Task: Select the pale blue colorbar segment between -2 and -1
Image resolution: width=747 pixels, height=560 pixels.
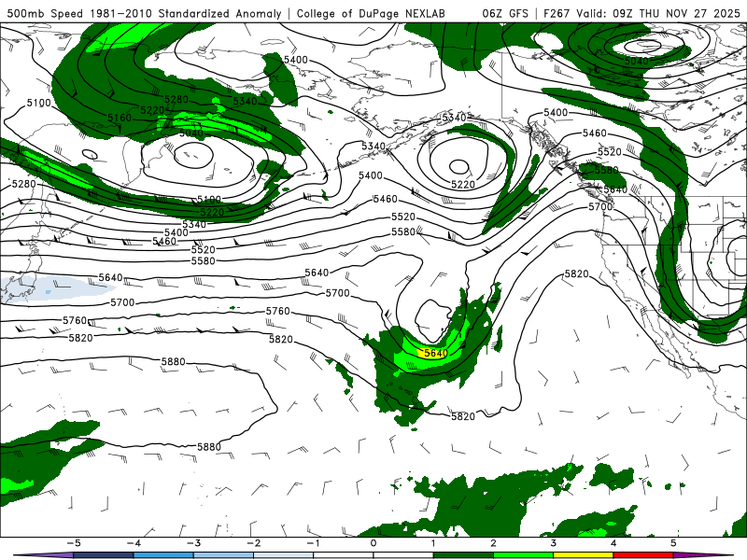Action: 284,555
